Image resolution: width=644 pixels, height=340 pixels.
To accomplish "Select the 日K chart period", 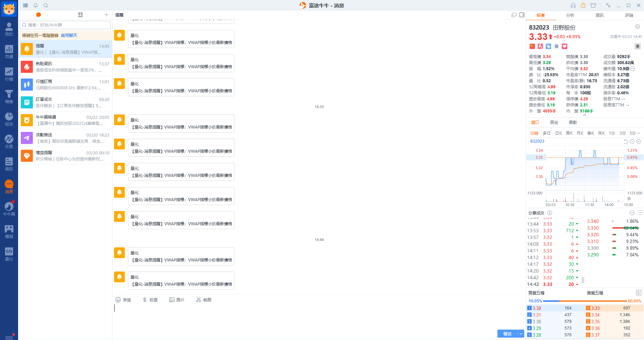I will (x=558, y=133).
